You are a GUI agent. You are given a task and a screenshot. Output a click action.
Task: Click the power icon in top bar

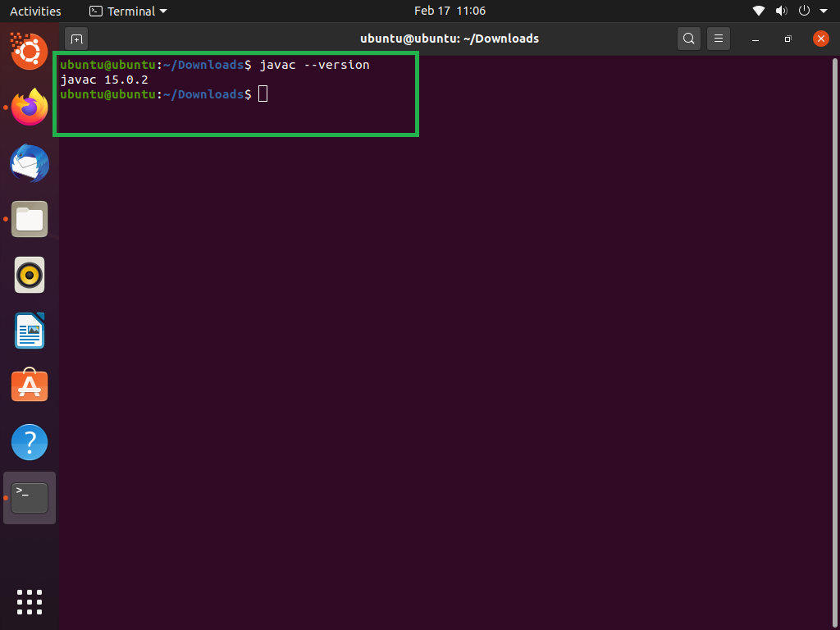tap(804, 11)
